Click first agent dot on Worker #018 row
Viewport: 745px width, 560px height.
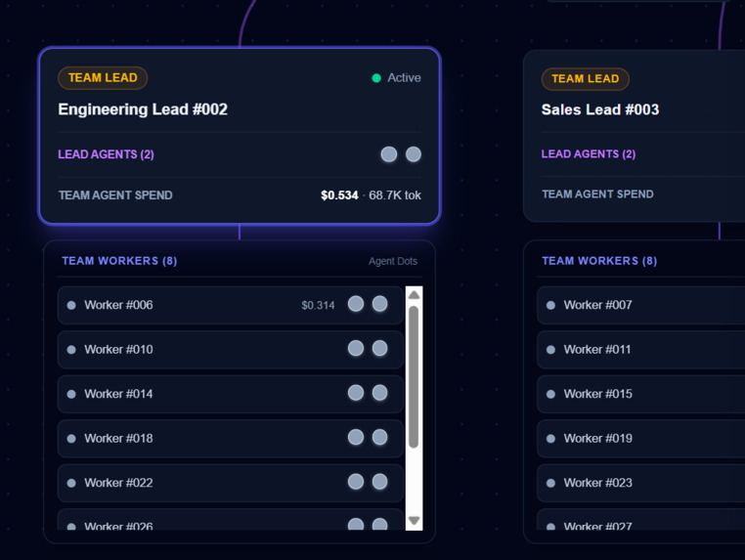(356, 437)
